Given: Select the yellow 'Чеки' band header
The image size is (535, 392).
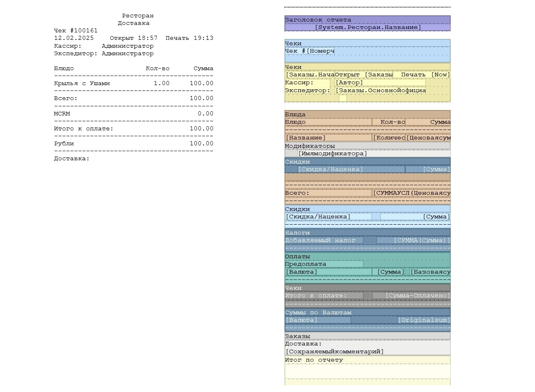Looking at the screenshot, I should pyautogui.click(x=368, y=67).
